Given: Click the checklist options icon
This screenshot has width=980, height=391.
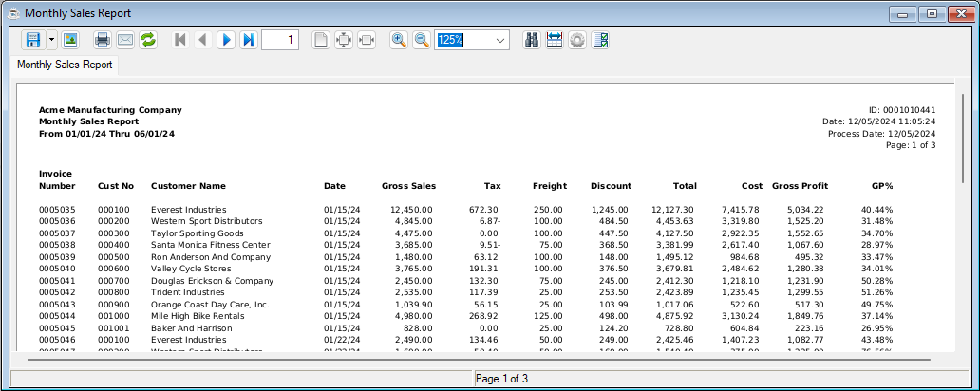Looking at the screenshot, I should (600, 40).
